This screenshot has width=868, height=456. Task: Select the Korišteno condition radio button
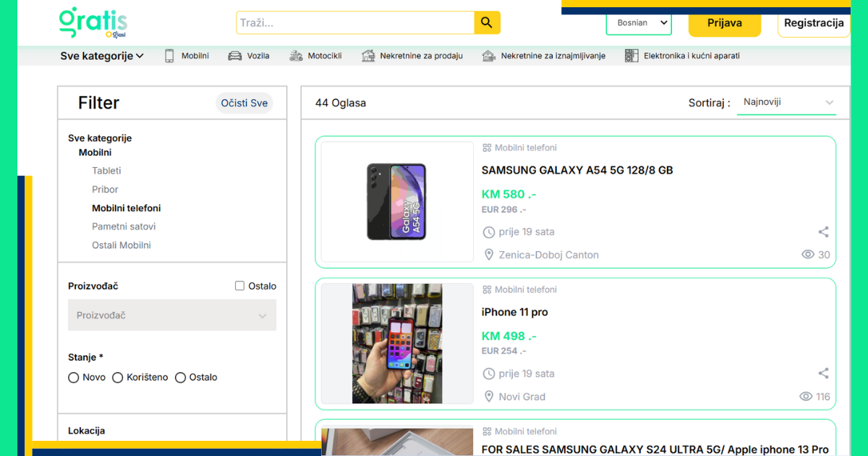(118, 378)
